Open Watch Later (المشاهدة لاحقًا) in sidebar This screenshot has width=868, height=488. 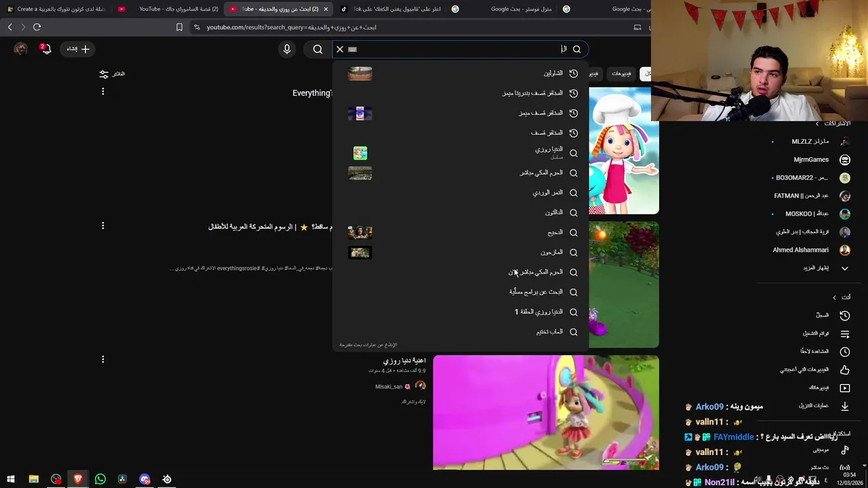(825, 352)
